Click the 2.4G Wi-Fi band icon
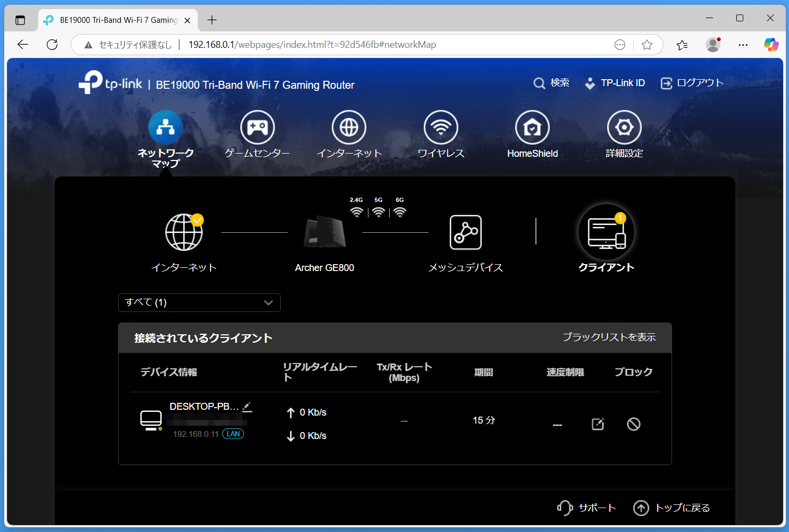This screenshot has width=789, height=532. 356,212
